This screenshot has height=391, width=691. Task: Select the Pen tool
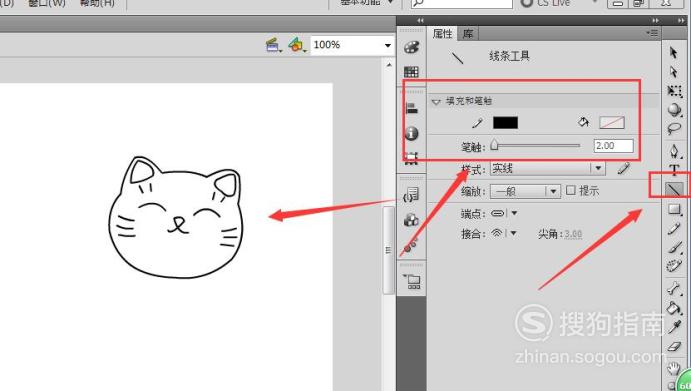coord(674,151)
